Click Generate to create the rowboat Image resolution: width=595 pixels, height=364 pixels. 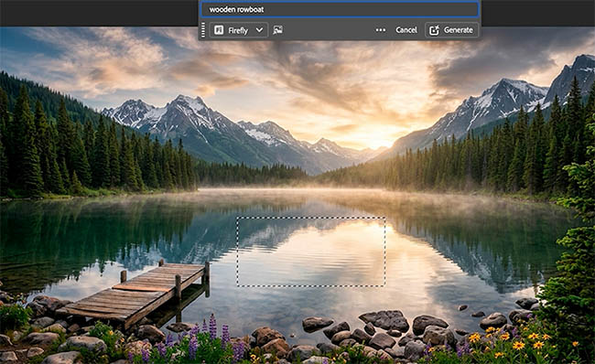click(451, 30)
